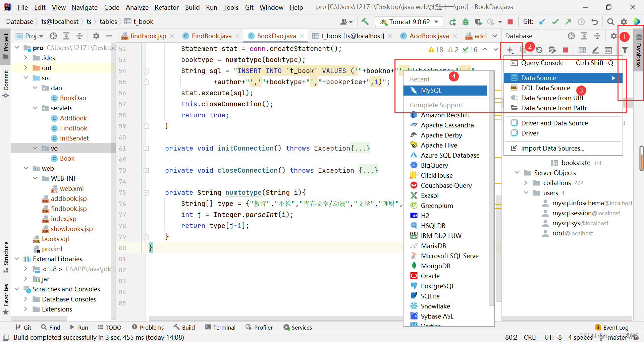The height and width of the screenshot is (342, 644).
Task: Expand the collations node
Action: point(526,183)
